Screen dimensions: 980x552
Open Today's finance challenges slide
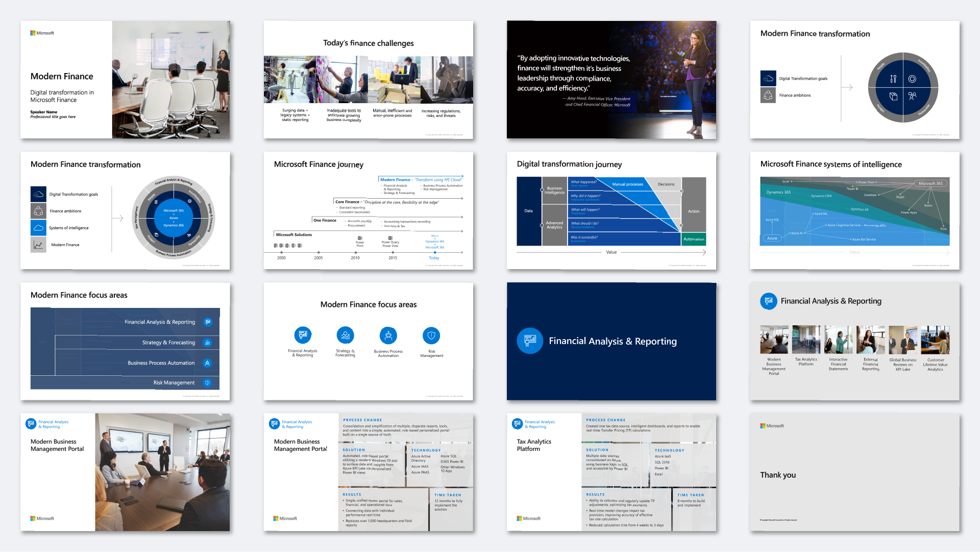368,80
